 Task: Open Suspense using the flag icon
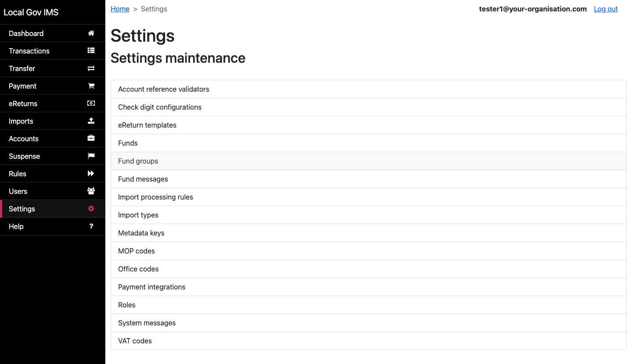point(91,156)
